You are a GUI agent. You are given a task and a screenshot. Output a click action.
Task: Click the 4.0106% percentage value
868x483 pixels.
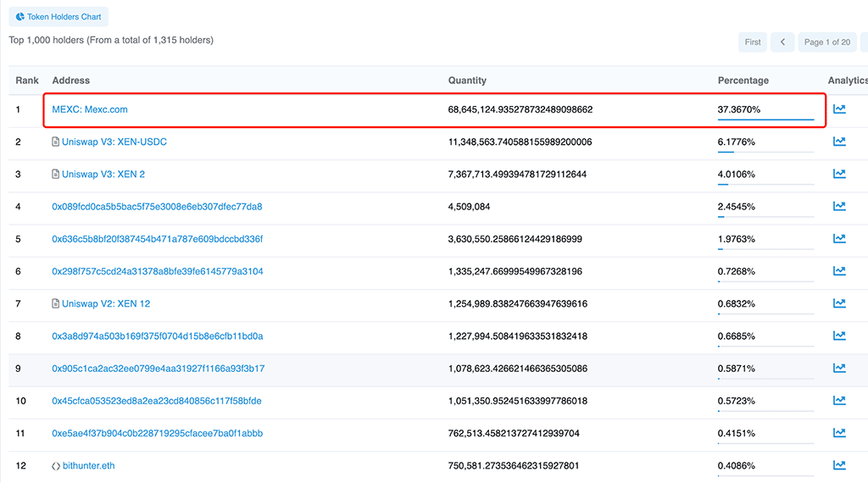coord(737,174)
